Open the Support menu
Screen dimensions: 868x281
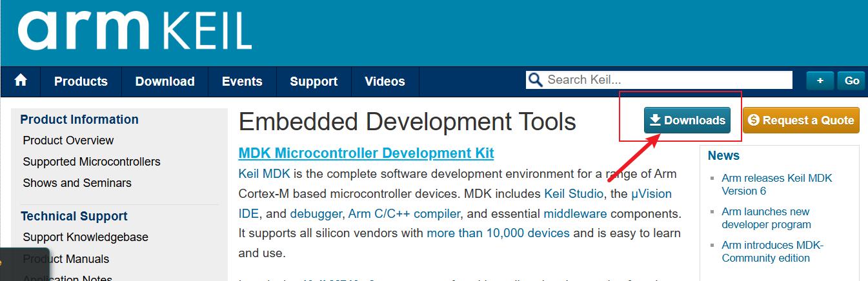314,81
